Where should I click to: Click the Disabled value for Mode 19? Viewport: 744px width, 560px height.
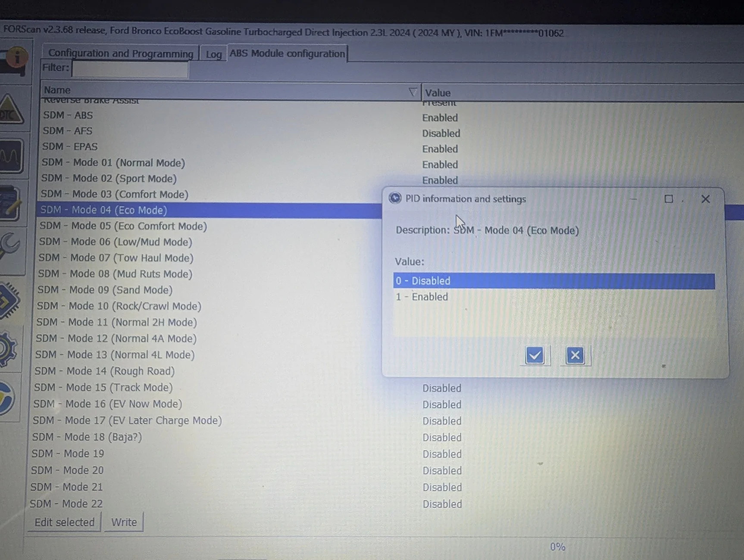click(x=442, y=454)
